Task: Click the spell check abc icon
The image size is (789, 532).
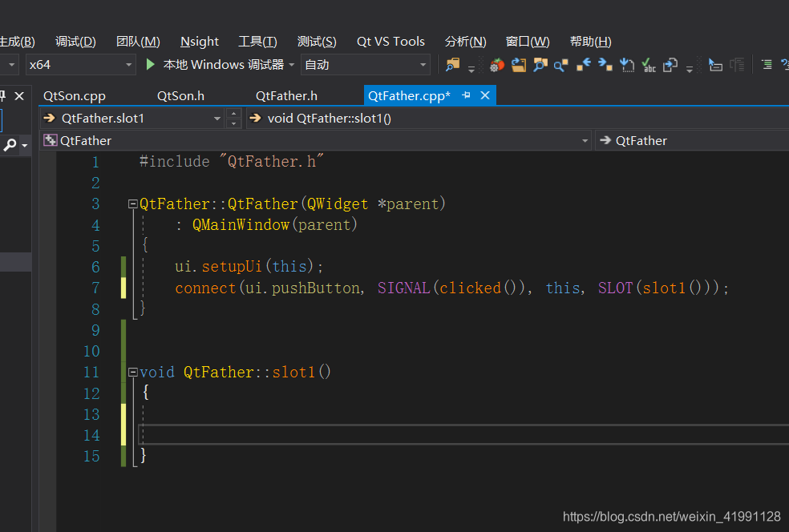Action: [649, 66]
